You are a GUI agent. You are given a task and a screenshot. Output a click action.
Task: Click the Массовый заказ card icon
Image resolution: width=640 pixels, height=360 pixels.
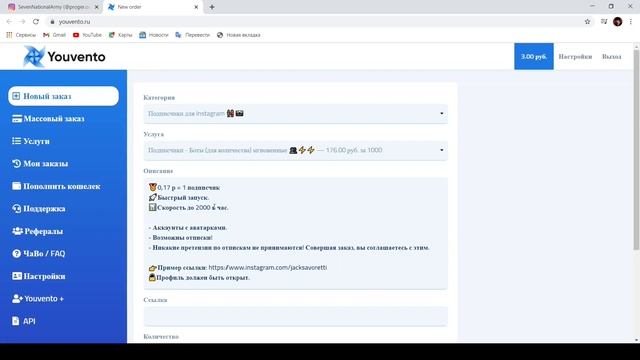[x=17, y=119]
